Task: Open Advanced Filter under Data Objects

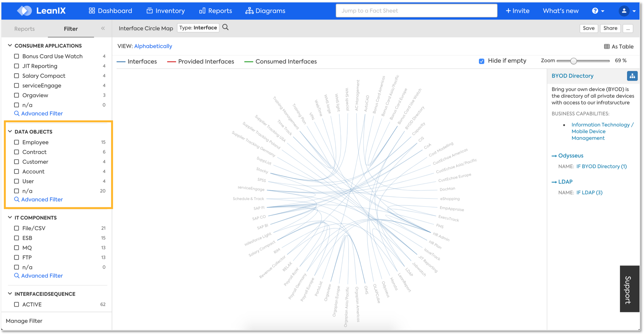Action: tap(39, 200)
